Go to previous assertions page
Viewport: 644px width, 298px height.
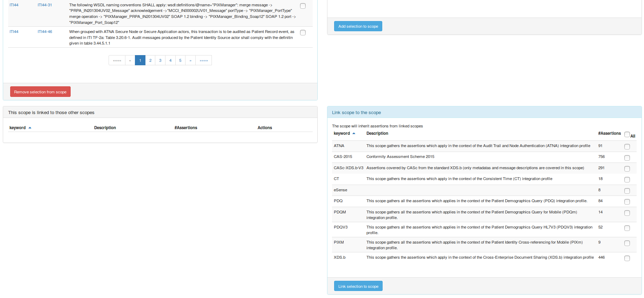[x=130, y=60]
